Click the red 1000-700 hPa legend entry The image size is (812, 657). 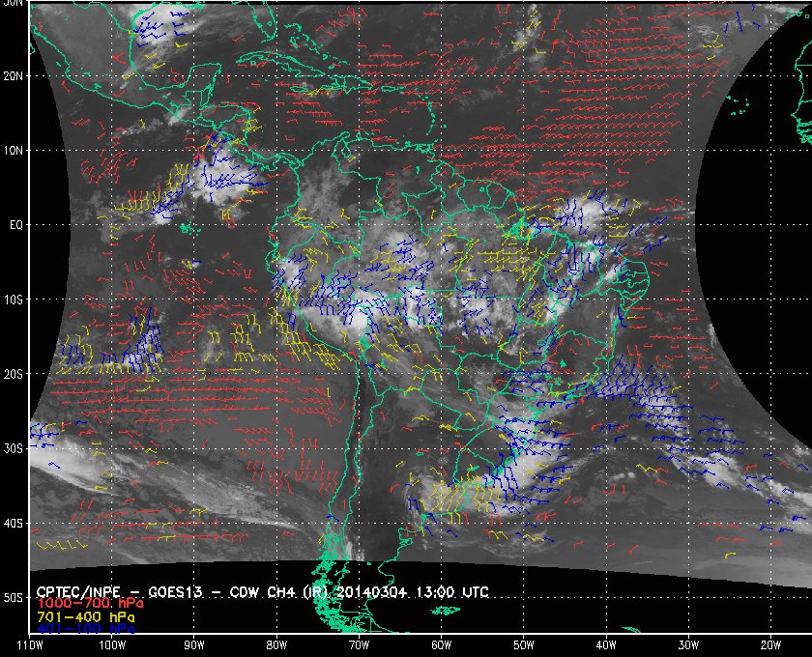82,603
